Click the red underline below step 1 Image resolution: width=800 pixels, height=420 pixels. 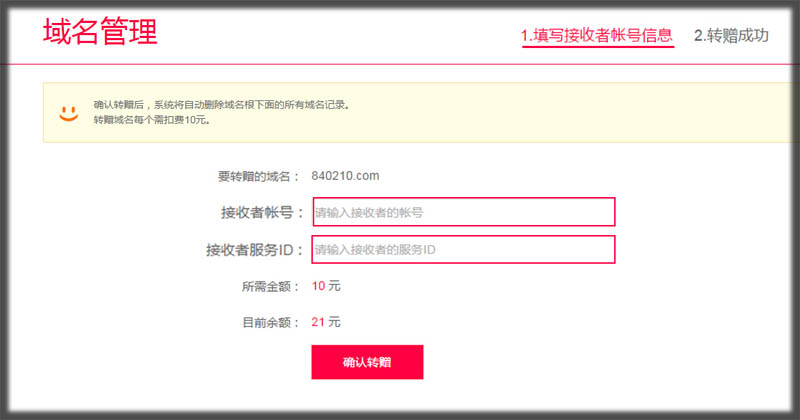point(598,46)
